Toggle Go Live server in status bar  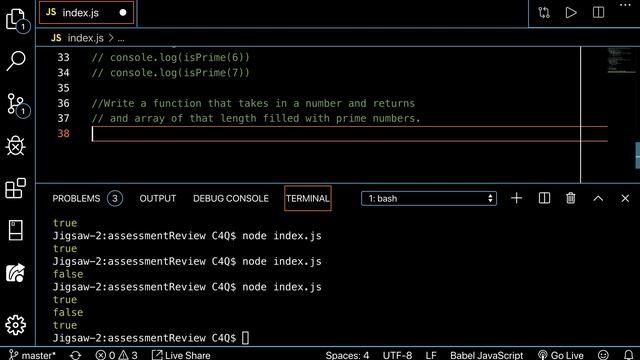pos(561,355)
